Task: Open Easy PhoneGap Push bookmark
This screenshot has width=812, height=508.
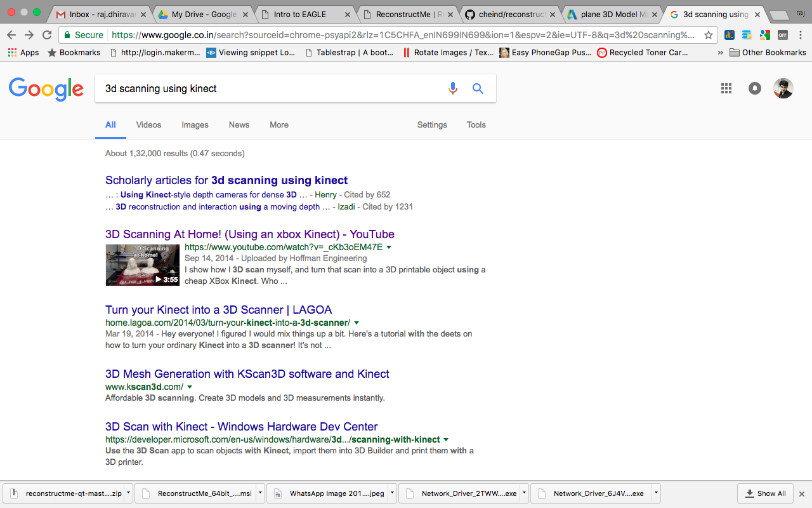Action: click(x=546, y=53)
